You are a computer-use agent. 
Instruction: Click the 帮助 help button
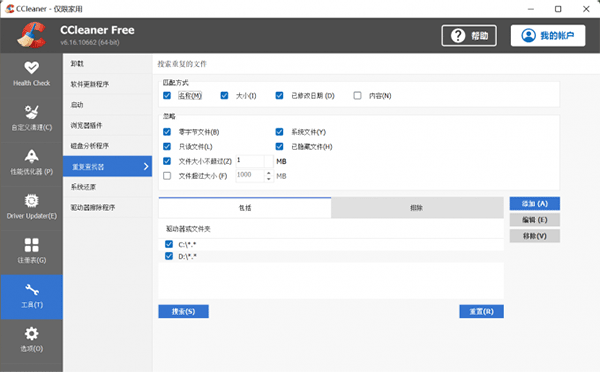point(469,36)
